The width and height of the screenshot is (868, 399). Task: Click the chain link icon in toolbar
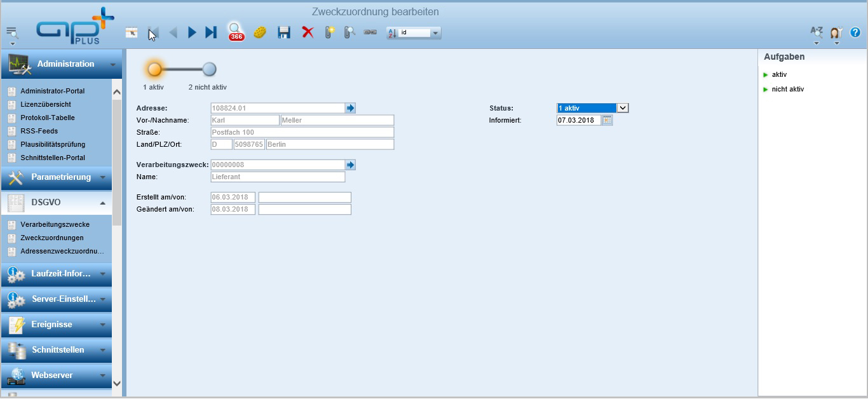370,32
